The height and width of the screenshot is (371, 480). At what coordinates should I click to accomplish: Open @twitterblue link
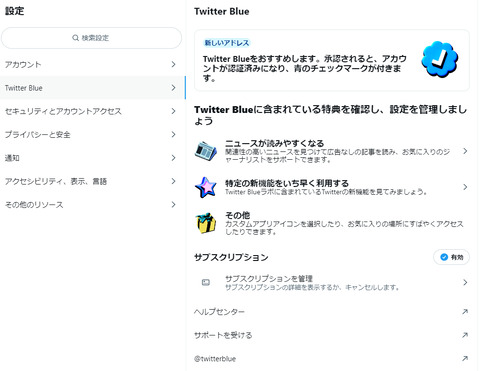[332, 359]
